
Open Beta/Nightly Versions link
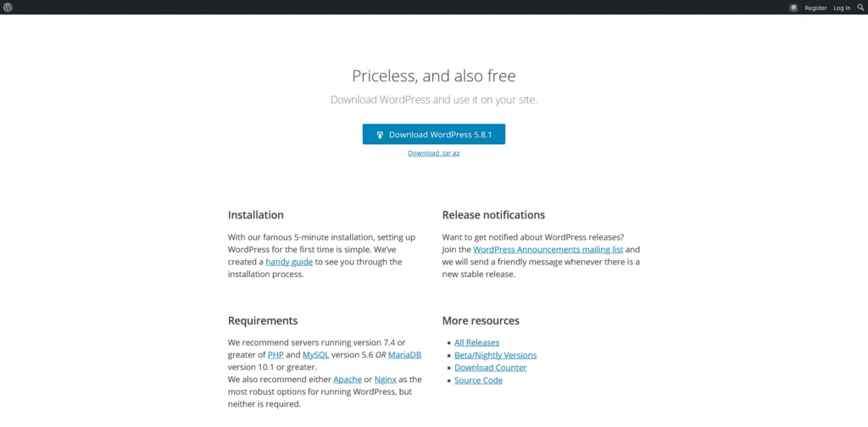point(495,355)
